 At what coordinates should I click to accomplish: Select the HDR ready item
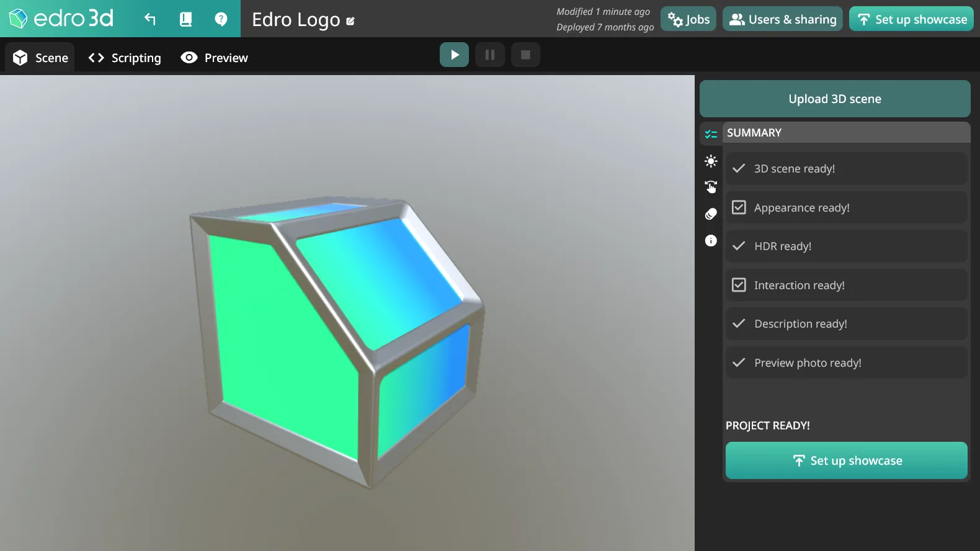[847, 246]
